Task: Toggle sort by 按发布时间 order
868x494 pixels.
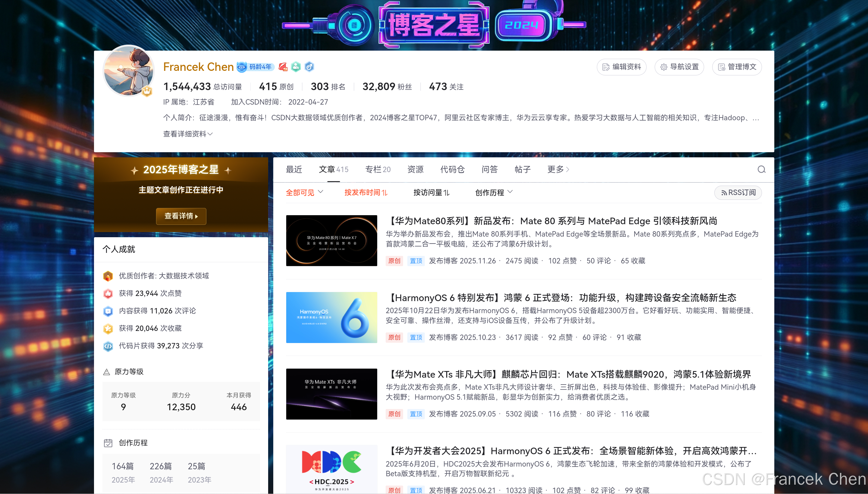Action: click(365, 193)
